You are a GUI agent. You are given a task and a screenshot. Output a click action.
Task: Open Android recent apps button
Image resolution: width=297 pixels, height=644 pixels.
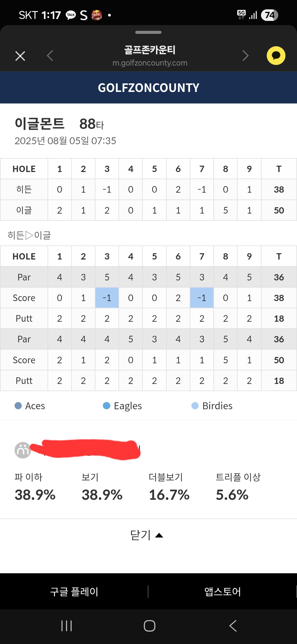(67, 626)
